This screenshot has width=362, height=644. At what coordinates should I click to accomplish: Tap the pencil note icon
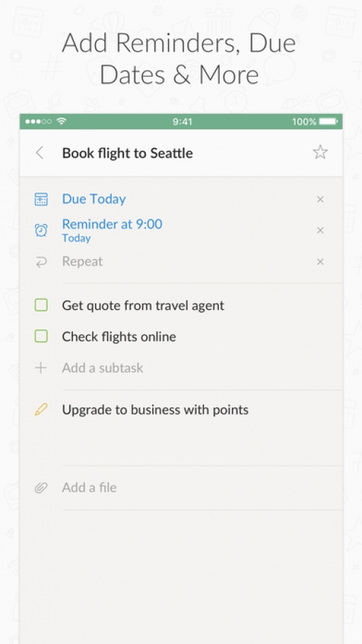point(41,409)
